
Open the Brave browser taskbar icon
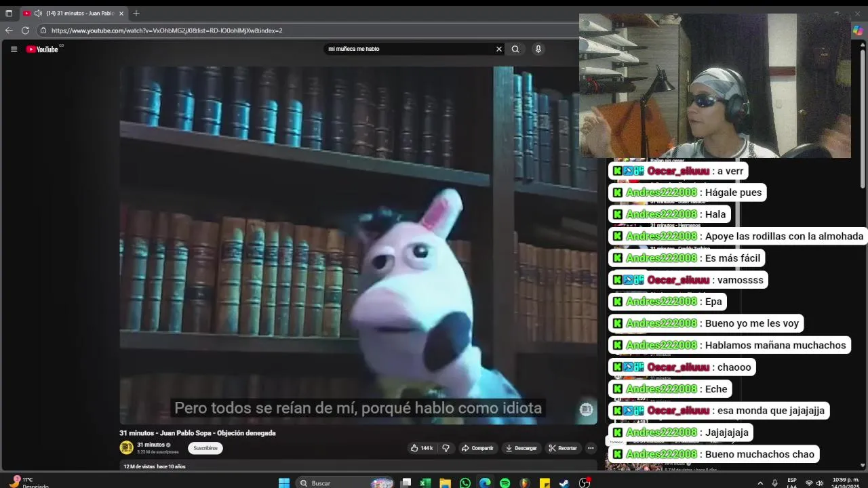pyautogui.click(x=524, y=483)
